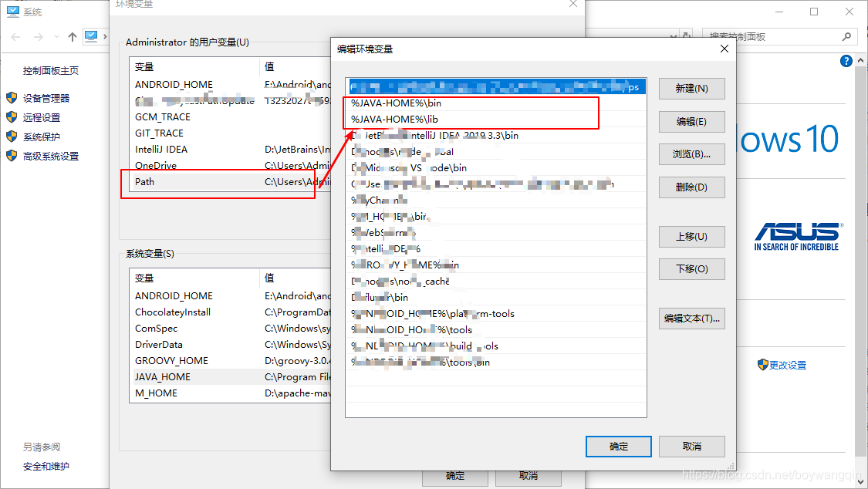Select user variable IntelliJ IDEA
868x489 pixels.
(x=230, y=150)
